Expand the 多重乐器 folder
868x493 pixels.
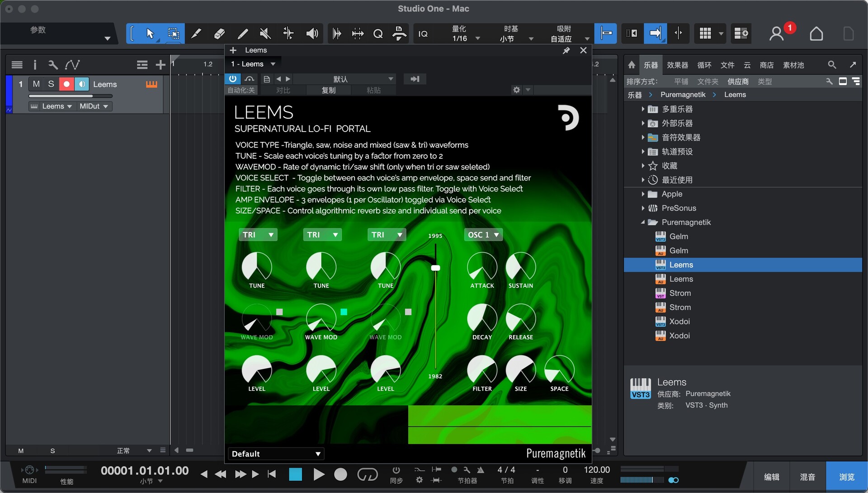pos(643,109)
